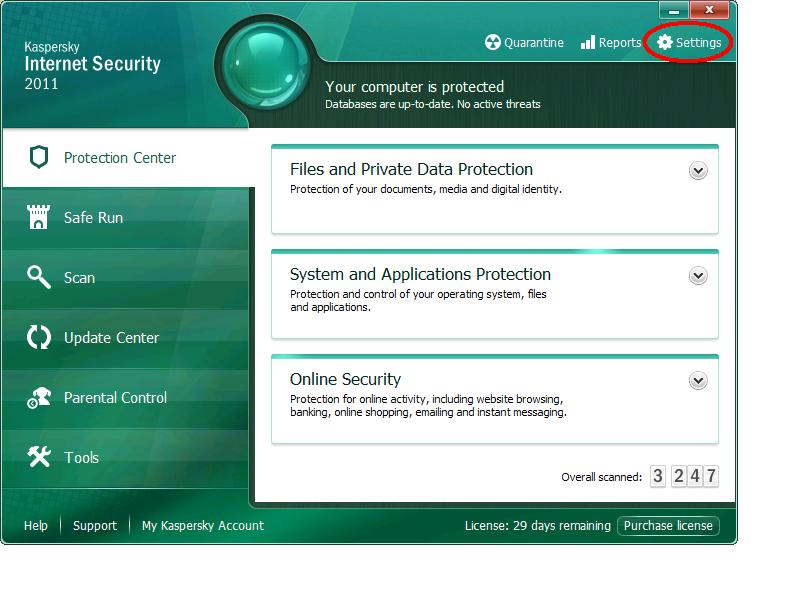Click the Quarantine radiation icon

click(x=492, y=43)
